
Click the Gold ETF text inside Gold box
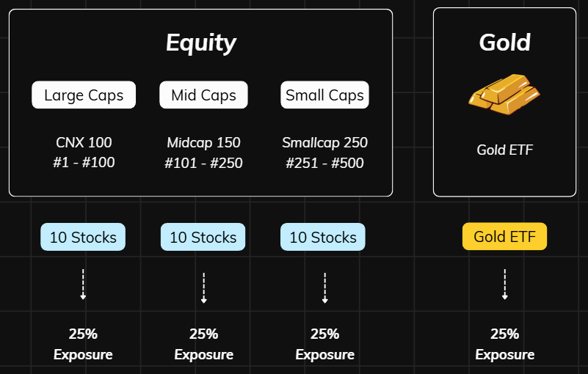point(505,150)
